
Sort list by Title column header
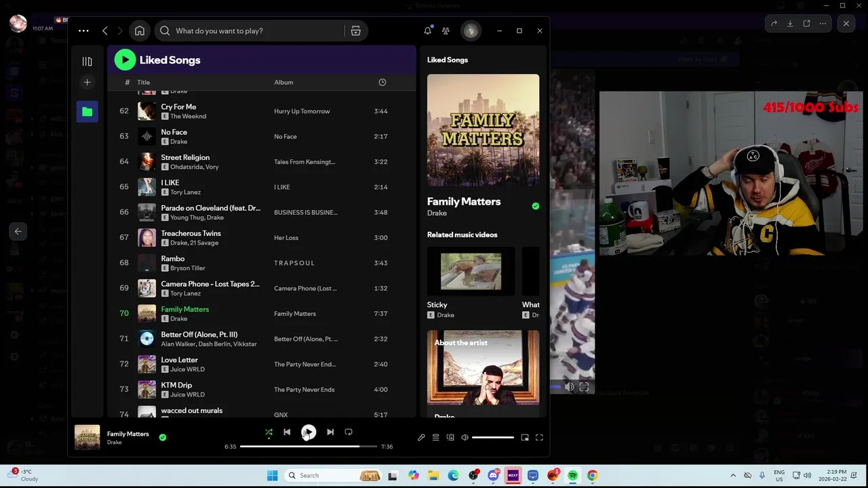coord(143,83)
